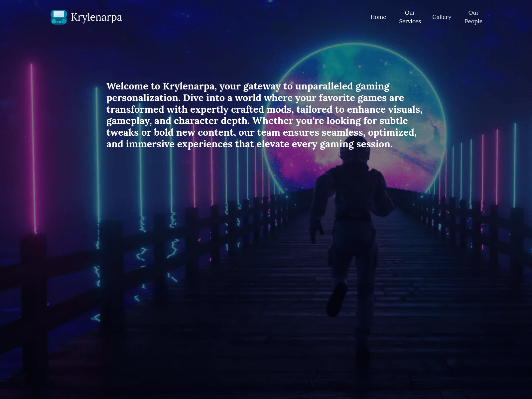Click the controller icon beside the brand name

(x=59, y=17)
